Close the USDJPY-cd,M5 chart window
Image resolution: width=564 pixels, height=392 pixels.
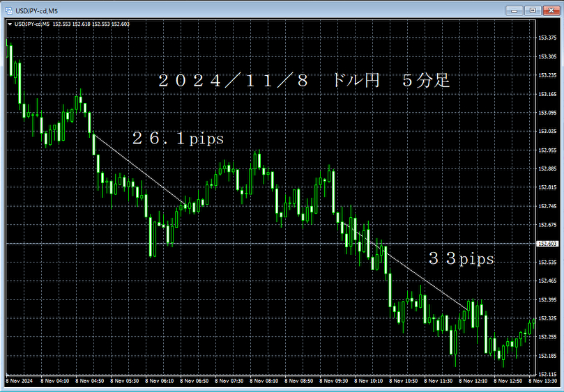pyautogui.click(x=551, y=10)
